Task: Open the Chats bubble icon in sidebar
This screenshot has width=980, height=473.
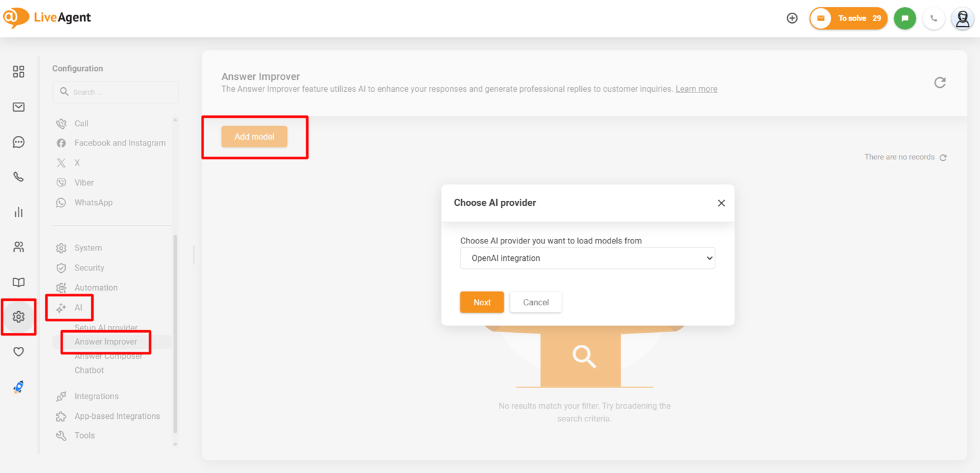Action: [x=19, y=142]
